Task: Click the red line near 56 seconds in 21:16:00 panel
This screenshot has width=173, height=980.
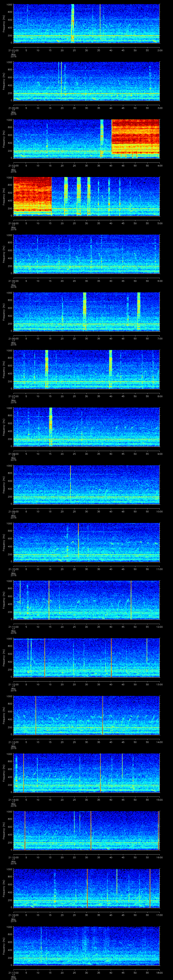Action: pyautogui.click(x=150, y=888)
